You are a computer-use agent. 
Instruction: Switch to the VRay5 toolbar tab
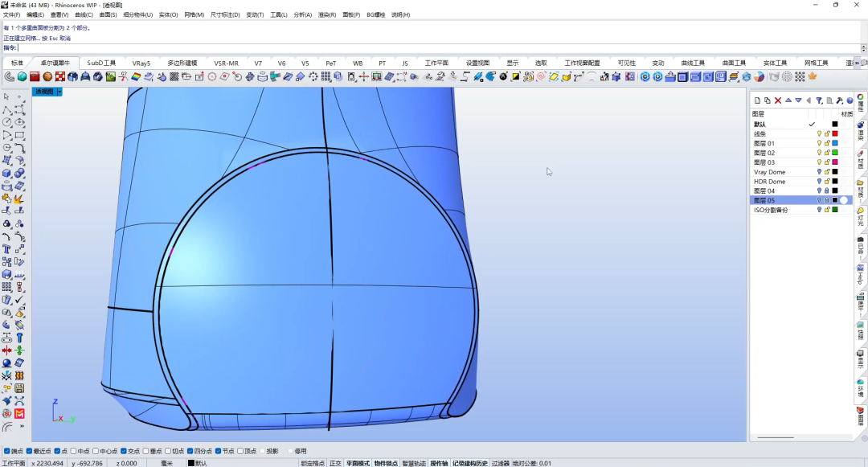tap(141, 63)
